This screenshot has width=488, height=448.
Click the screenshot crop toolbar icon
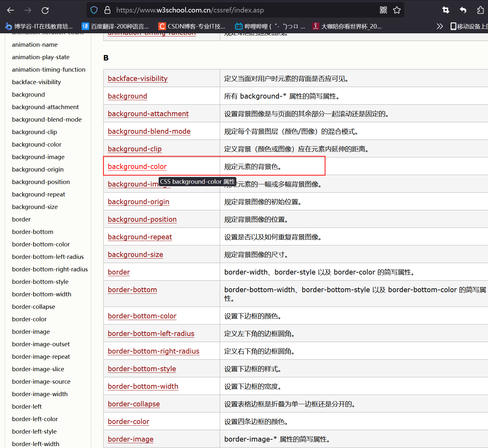click(x=446, y=10)
